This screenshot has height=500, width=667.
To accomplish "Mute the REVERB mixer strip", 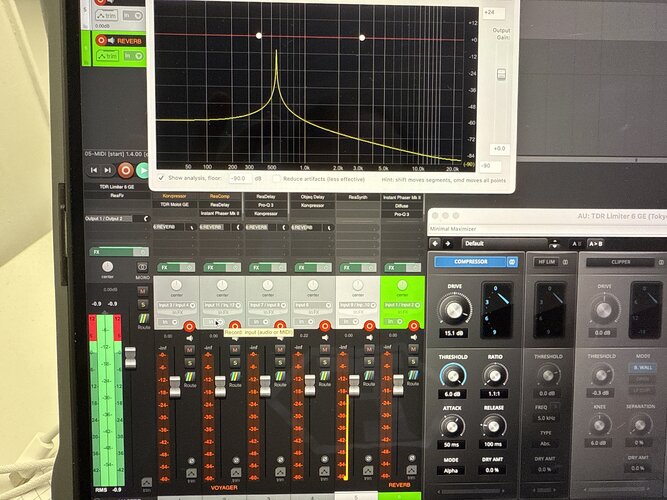I will (413, 349).
